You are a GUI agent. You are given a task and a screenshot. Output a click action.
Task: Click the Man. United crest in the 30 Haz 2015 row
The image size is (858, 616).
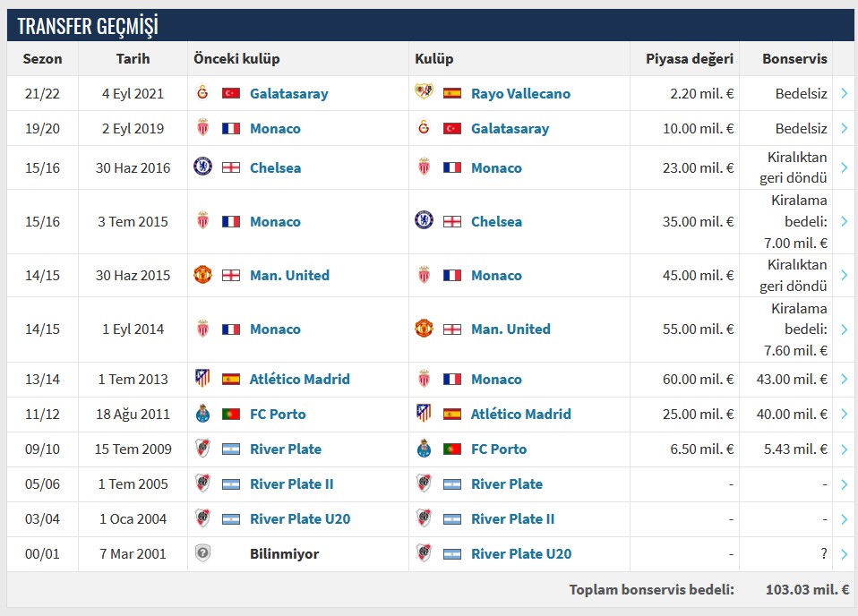[x=202, y=275]
